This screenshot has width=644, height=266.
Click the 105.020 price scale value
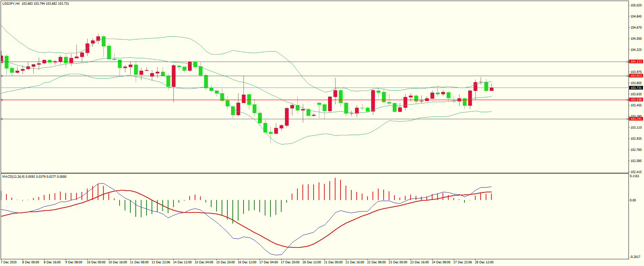click(636, 5)
